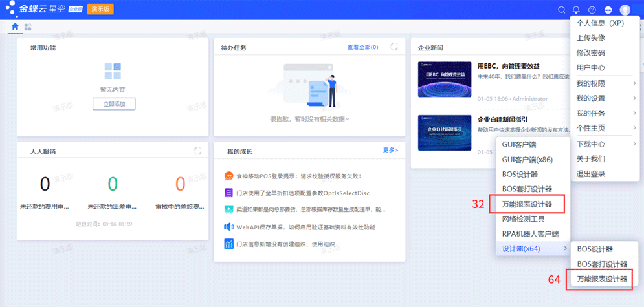Select BOS设计器 in the 设计器(x64) submenu
The width and height of the screenshot is (644, 307).
(x=605, y=249)
